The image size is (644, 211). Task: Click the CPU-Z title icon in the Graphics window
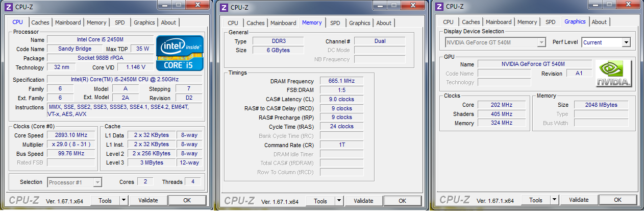click(x=439, y=7)
